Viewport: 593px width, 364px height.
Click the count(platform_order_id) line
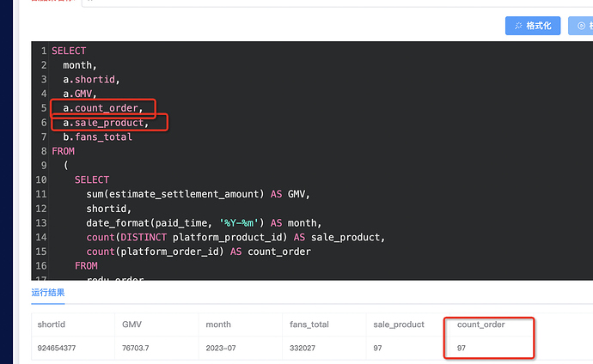199,252
